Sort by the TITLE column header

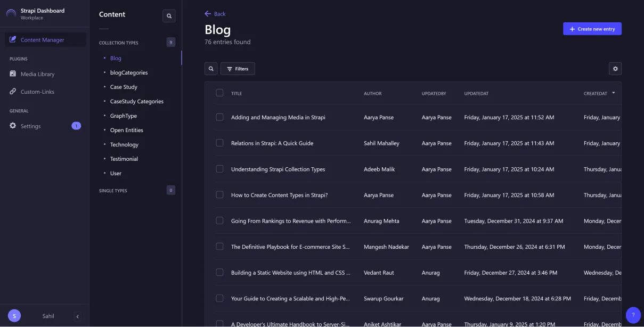tap(237, 94)
